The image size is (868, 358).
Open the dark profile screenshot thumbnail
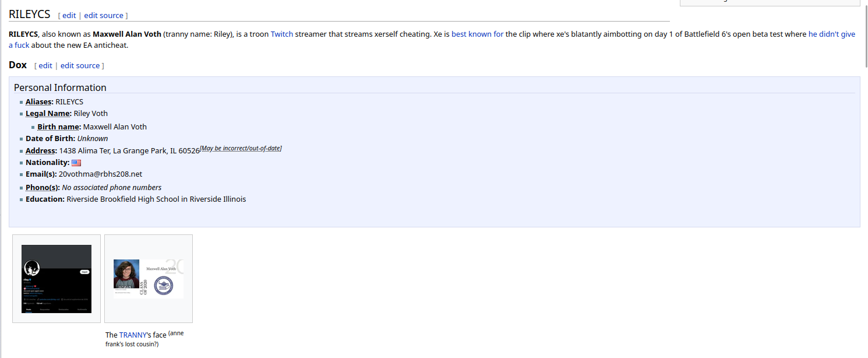coord(57,279)
